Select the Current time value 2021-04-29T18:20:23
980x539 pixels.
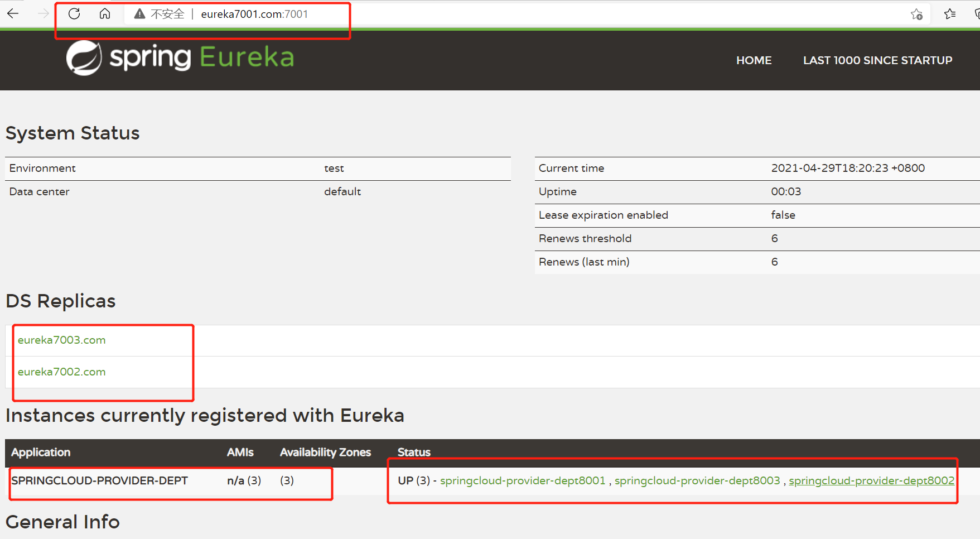[x=848, y=168]
